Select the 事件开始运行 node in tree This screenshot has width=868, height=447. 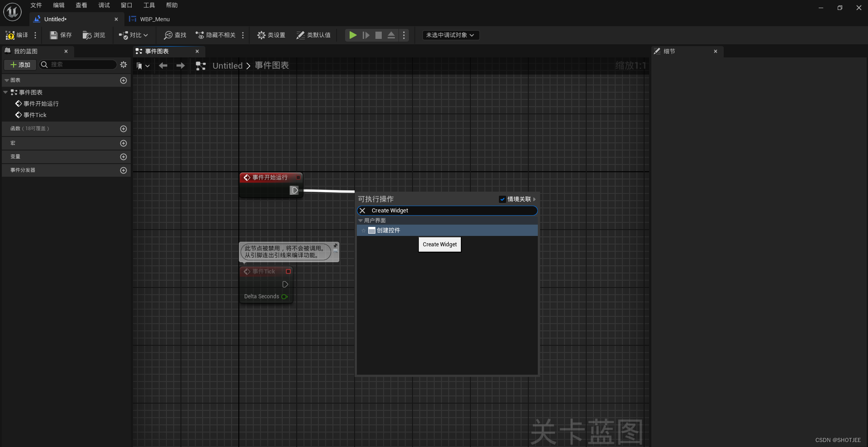point(40,104)
